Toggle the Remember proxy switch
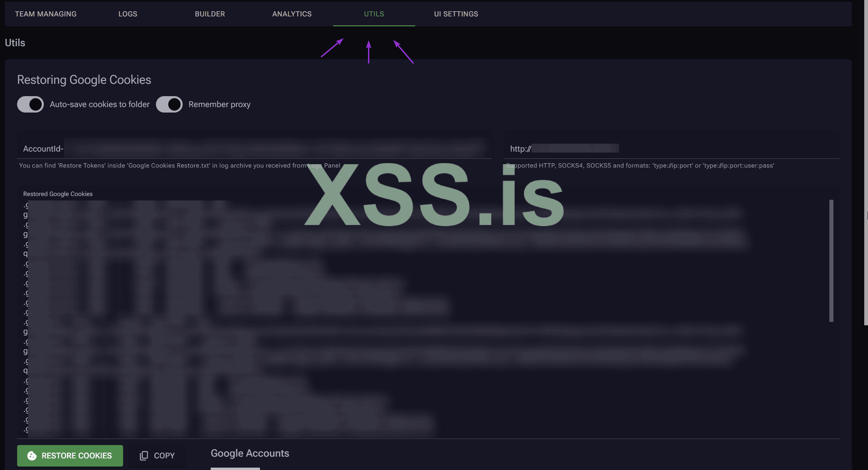868x470 pixels. [x=169, y=104]
